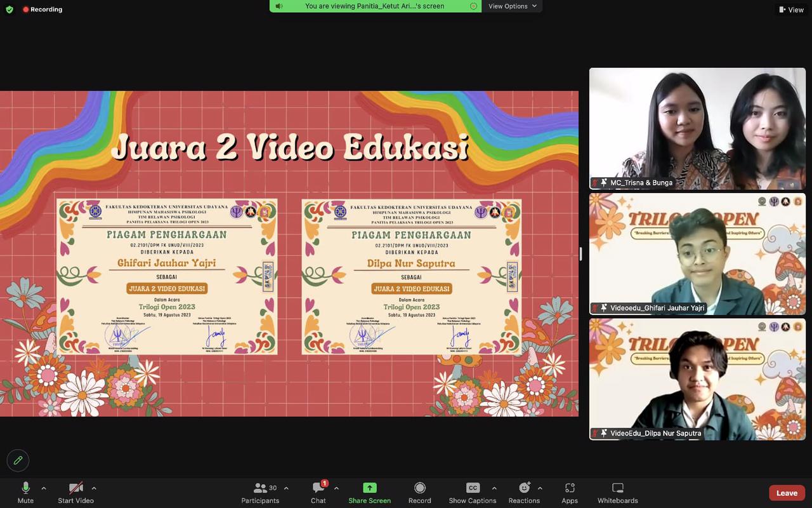This screenshot has height=508, width=812.
Task: Toggle Show Captions
Action: pyautogui.click(x=473, y=492)
